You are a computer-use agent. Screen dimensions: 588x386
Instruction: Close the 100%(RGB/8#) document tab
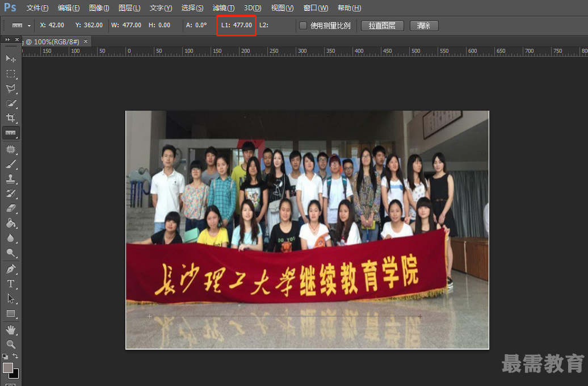click(86, 41)
